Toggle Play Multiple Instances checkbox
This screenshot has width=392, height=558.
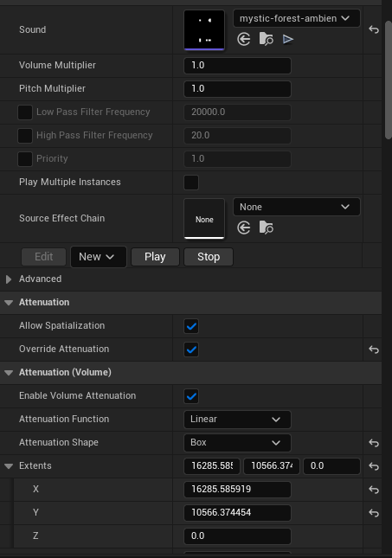pyautogui.click(x=191, y=183)
